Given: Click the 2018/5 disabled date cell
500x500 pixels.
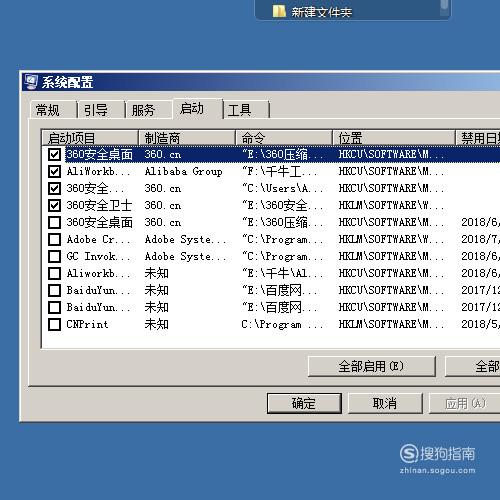Looking at the screenshot, I should (x=480, y=324).
